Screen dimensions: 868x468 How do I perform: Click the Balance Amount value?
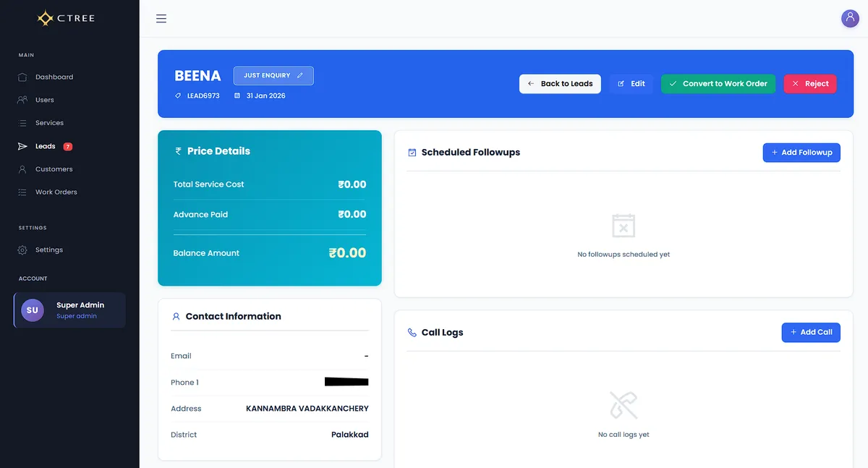pyautogui.click(x=347, y=253)
